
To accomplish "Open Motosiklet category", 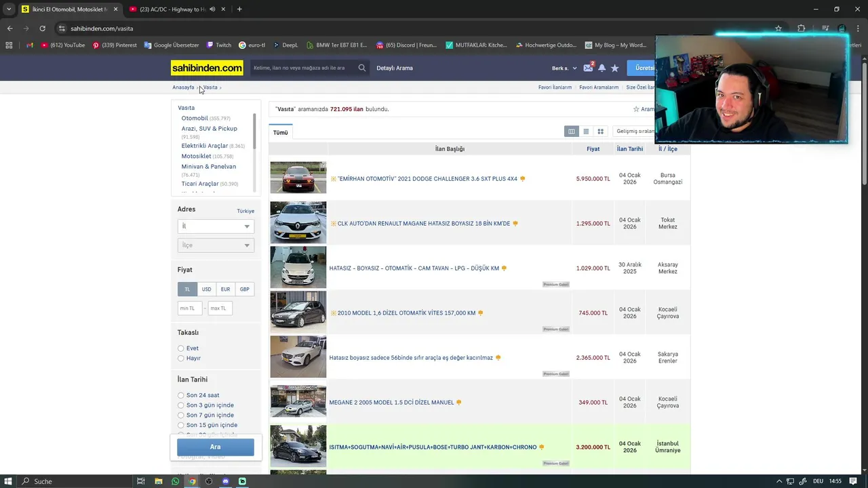I will (x=196, y=157).
